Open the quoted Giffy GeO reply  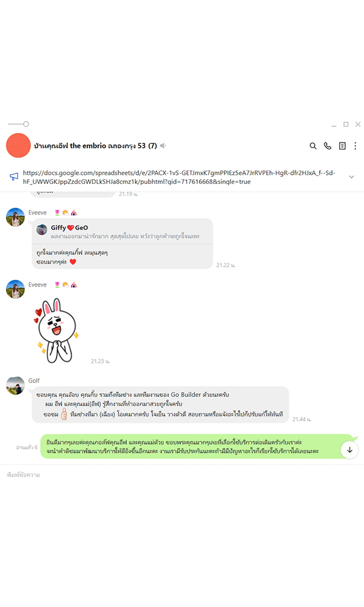(x=122, y=231)
